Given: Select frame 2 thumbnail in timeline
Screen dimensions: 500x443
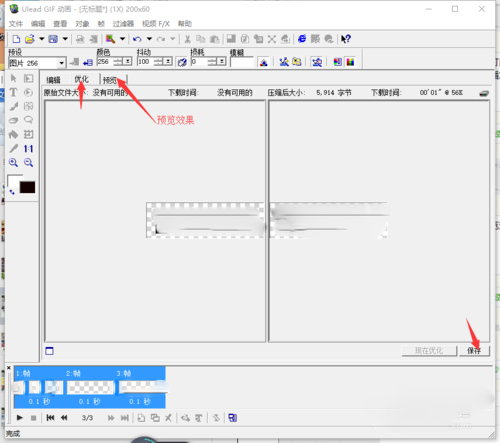Looking at the screenshot, I should coord(91,387).
